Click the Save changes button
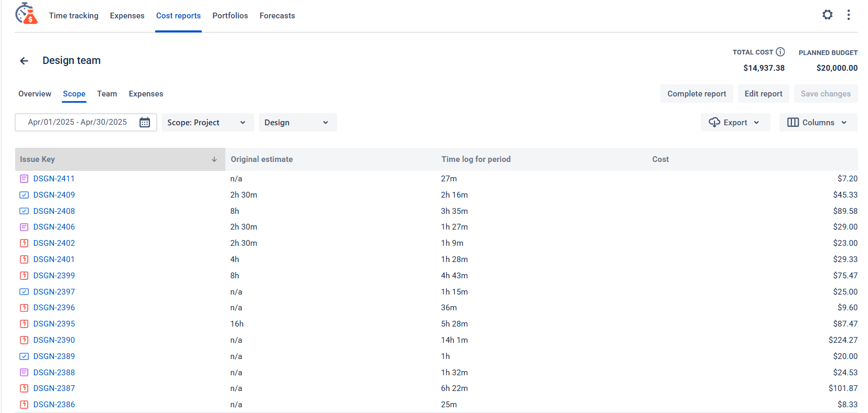This screenshot has height=413, width=868. point(826,94)
